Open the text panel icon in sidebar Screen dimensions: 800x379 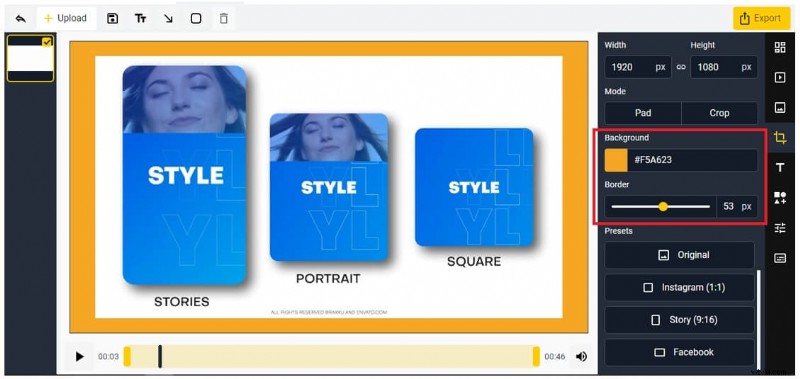point(780,168)
